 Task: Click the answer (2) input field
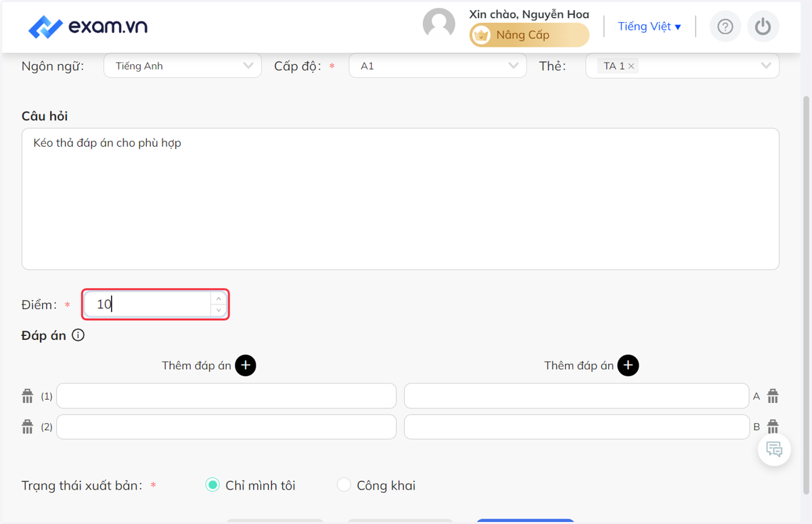click(x=227, y=427)
